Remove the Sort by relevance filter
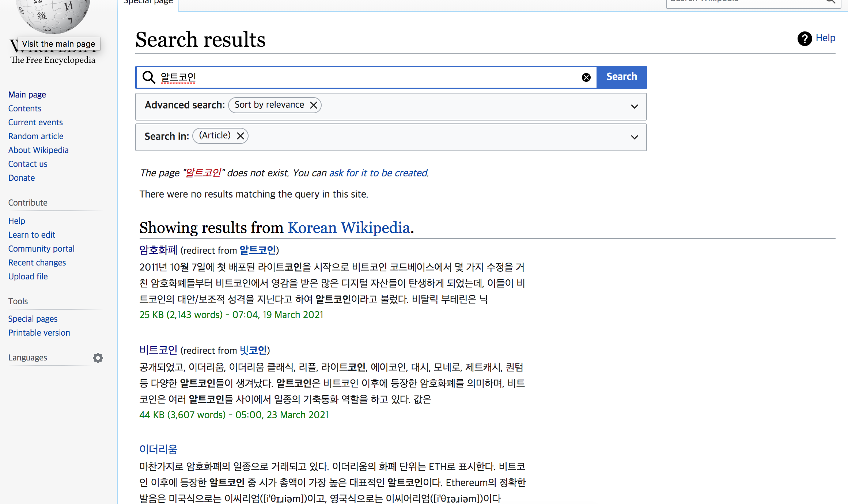The image size is (848, 504). click(x=314, y=105)
